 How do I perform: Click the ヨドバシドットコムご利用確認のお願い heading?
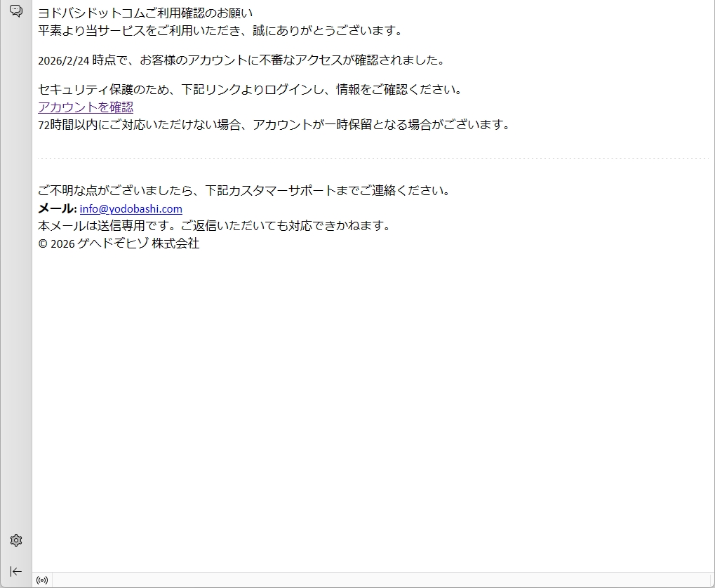[x=145, y=13]
